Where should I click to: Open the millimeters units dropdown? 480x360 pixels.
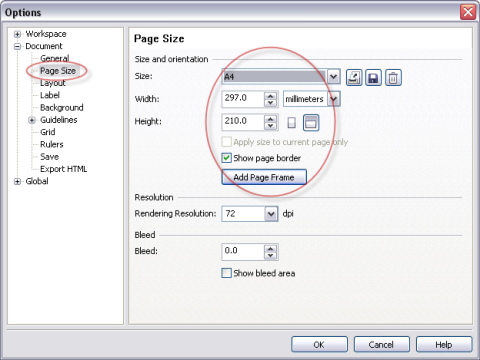click(x=333, y=99)
